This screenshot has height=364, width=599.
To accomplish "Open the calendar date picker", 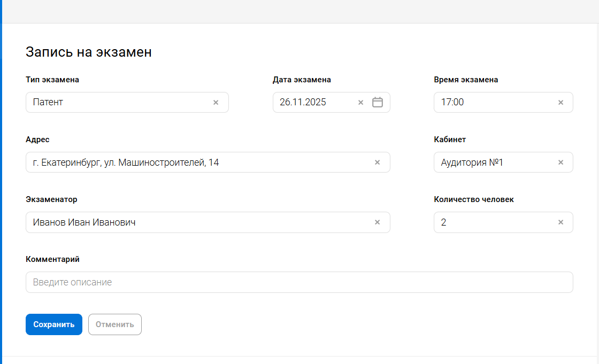I will tap(378, 103).
